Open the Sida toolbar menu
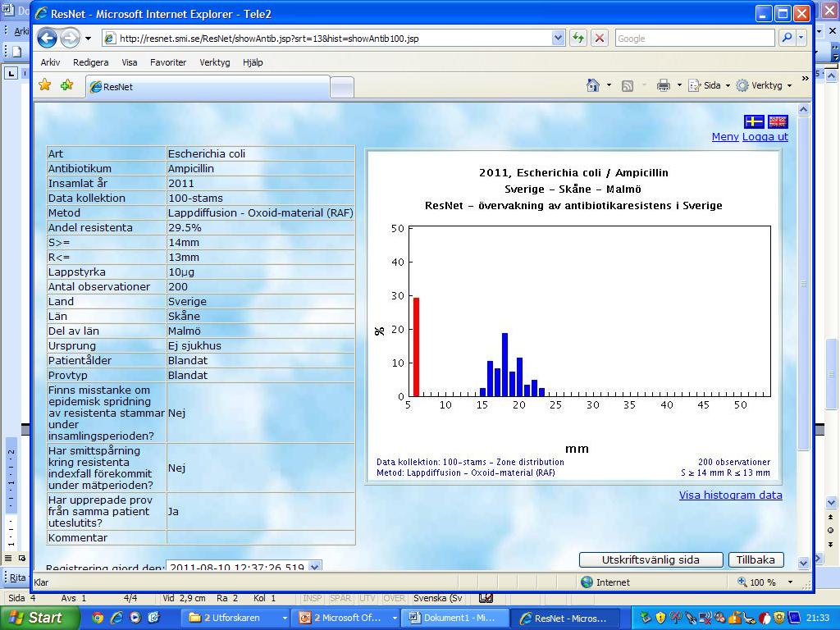The height and width of the screenshot is (630, 840). coord(709,85)
